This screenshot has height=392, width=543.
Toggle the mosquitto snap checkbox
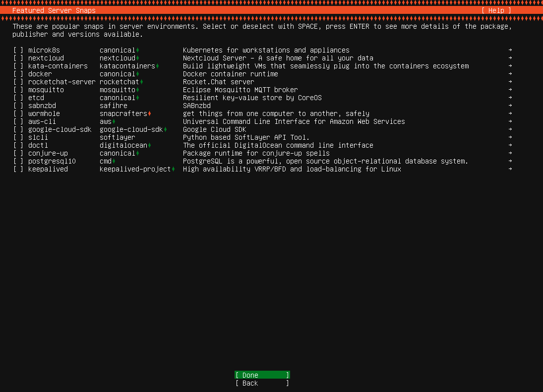pos(18,90)
